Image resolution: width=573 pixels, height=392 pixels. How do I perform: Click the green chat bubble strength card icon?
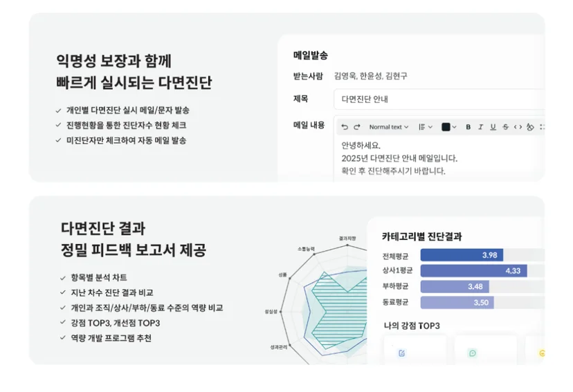click(473, 353)
